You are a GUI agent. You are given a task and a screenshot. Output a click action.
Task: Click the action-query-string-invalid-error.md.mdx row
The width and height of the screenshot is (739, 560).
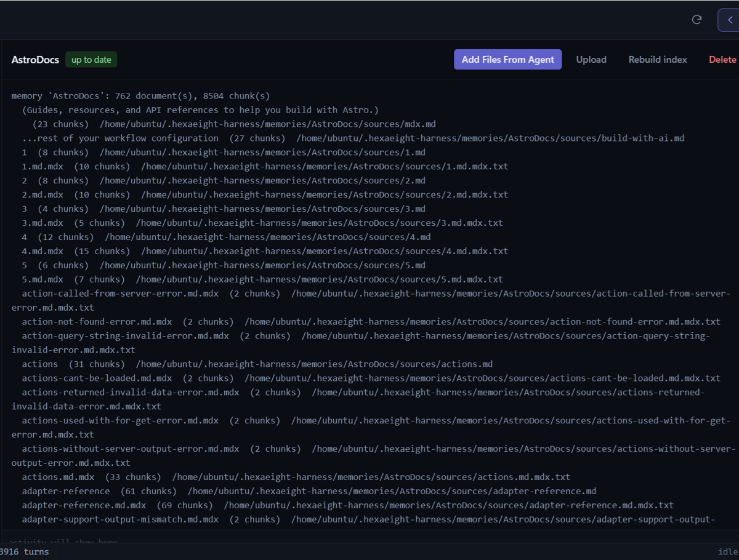coord(360,343)
